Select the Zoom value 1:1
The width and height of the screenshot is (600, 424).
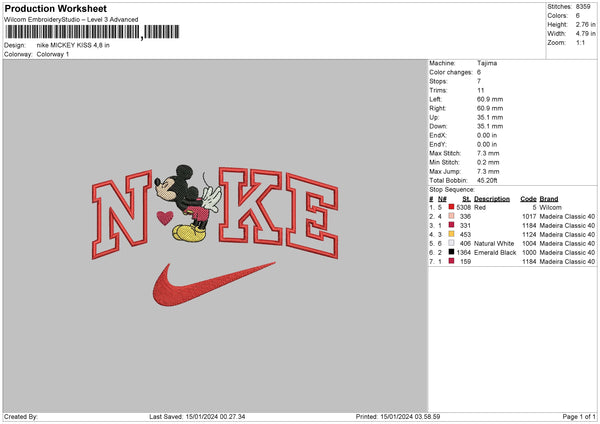pyautogui.click(x=580, y=42)
